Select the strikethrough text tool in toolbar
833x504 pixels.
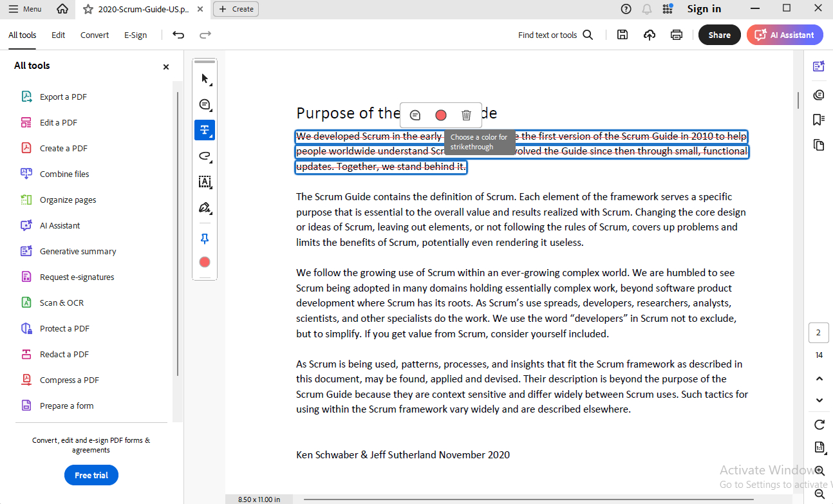(205, 130)
